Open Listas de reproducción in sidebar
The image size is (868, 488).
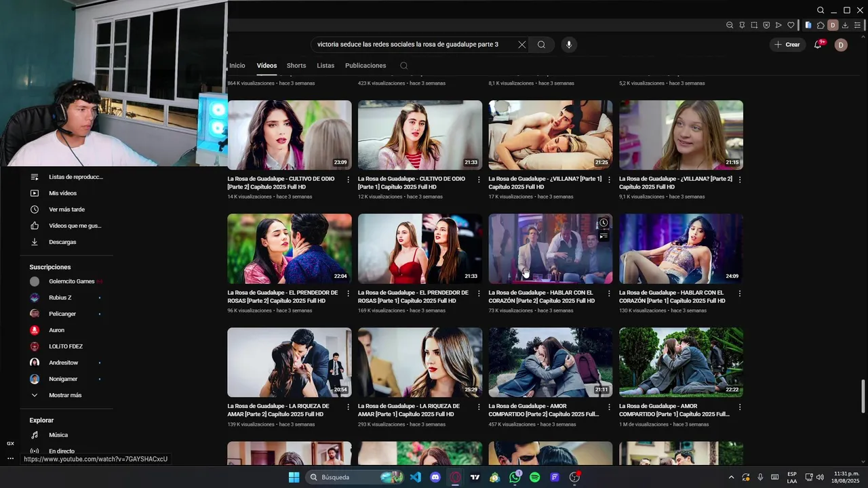[x=66, y=177]
